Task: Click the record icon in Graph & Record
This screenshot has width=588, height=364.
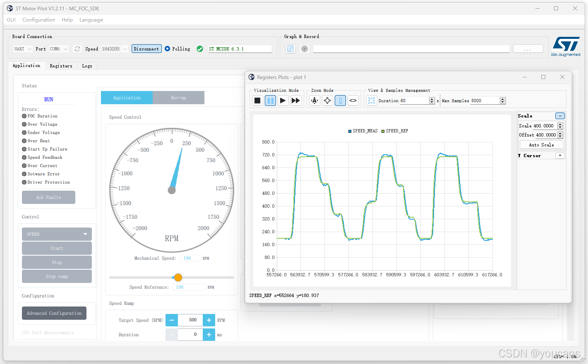Action: tap(305, 49)
